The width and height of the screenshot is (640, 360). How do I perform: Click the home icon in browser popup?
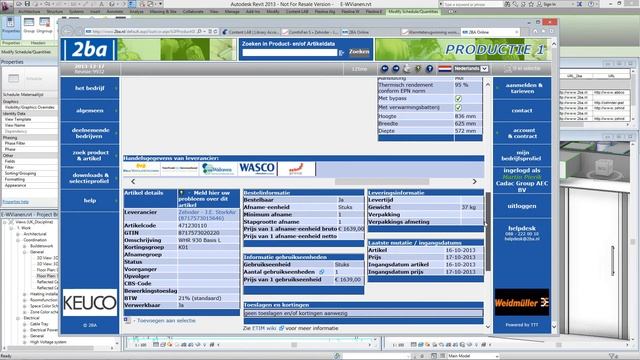535,31
